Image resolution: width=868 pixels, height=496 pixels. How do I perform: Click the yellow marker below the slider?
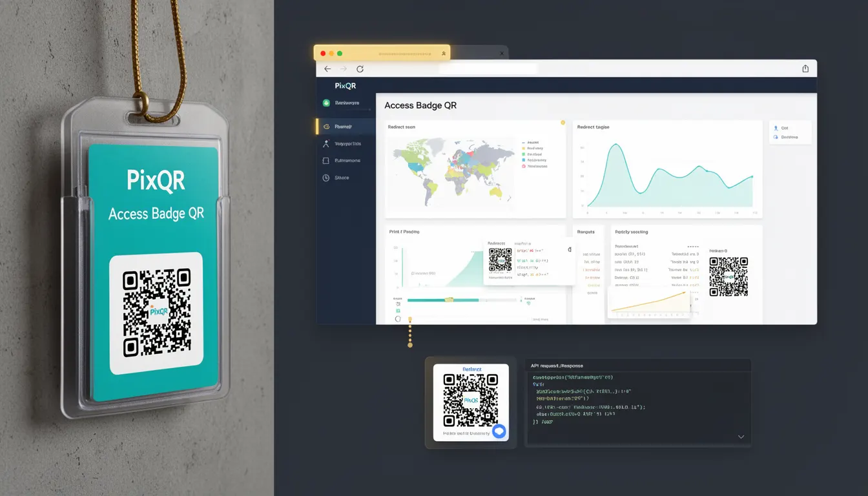409,319
